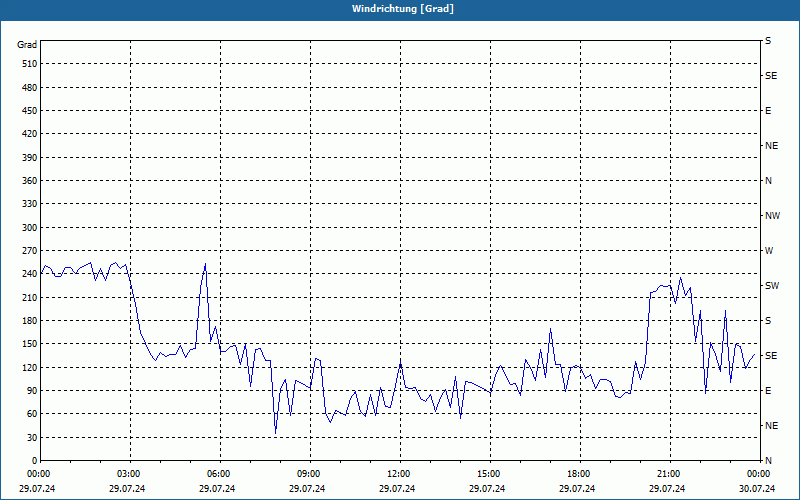This screenshot has width=800, height=500.
Task: Click the 18:00 time label
Action: (579, 473)
